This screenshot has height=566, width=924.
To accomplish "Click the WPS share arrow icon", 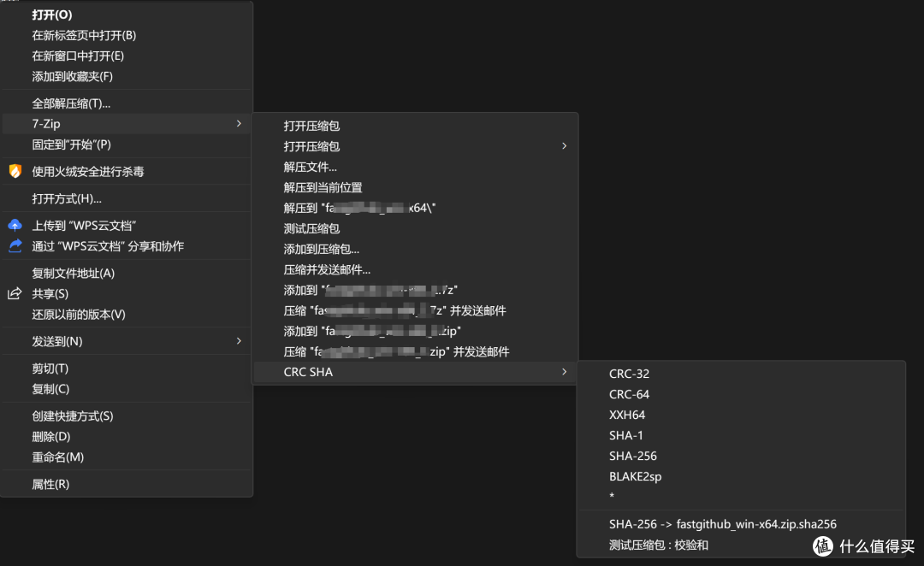I will point(15,245).
